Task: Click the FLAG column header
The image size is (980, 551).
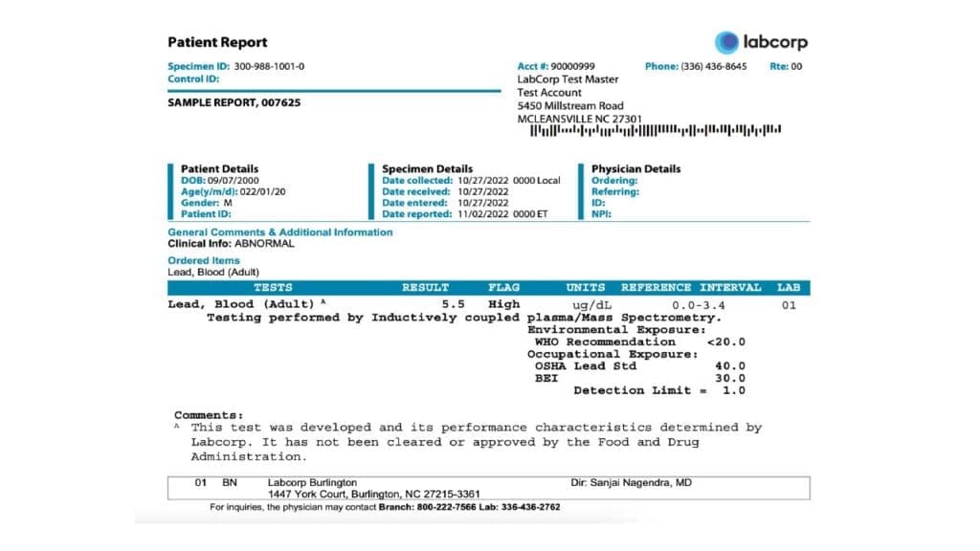Action: click(x=504, y=287)
